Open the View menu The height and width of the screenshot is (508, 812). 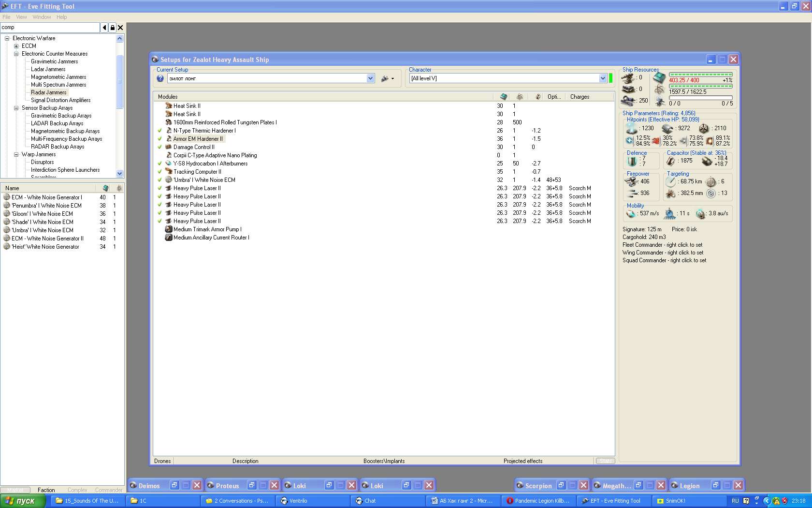(x=21, y=17)
